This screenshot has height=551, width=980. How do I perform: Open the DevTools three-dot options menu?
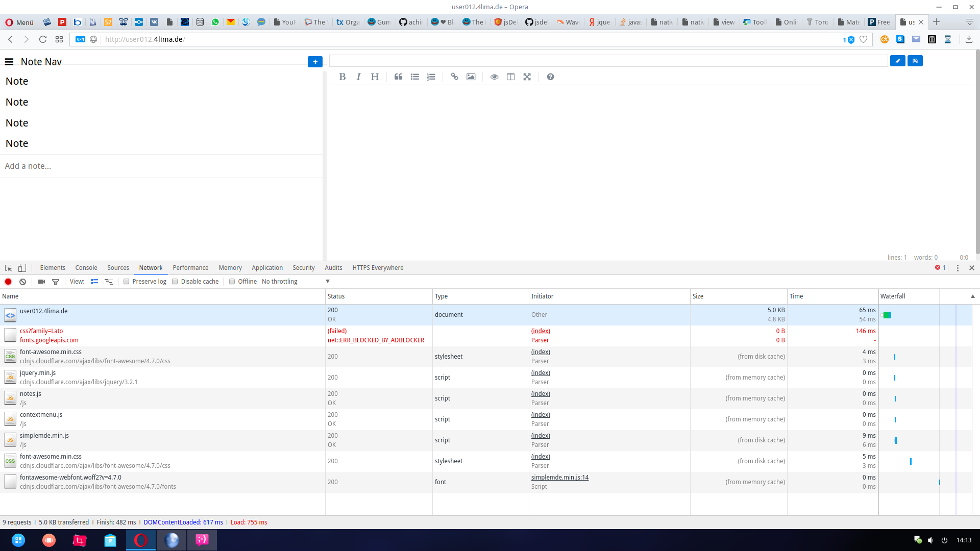pos(958,268)
